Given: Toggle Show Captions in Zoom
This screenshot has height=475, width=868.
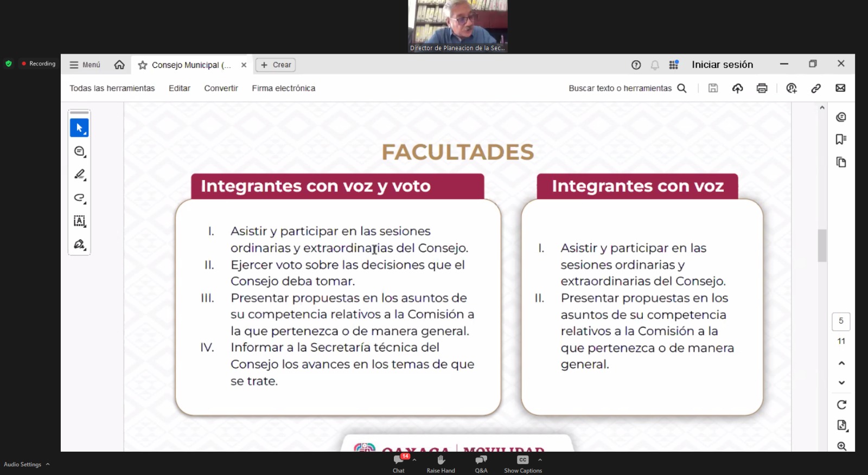Looking at the screenshot, I should coord(522,464).
